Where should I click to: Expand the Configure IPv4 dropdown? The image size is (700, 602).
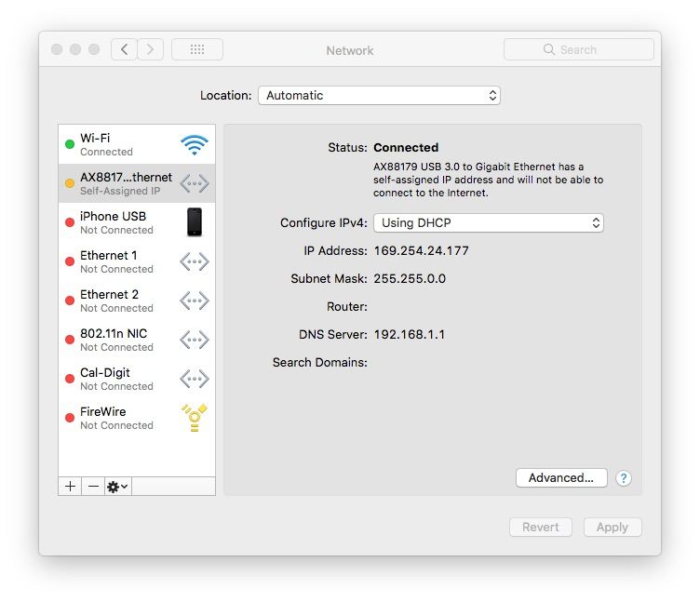click(488, 223)
